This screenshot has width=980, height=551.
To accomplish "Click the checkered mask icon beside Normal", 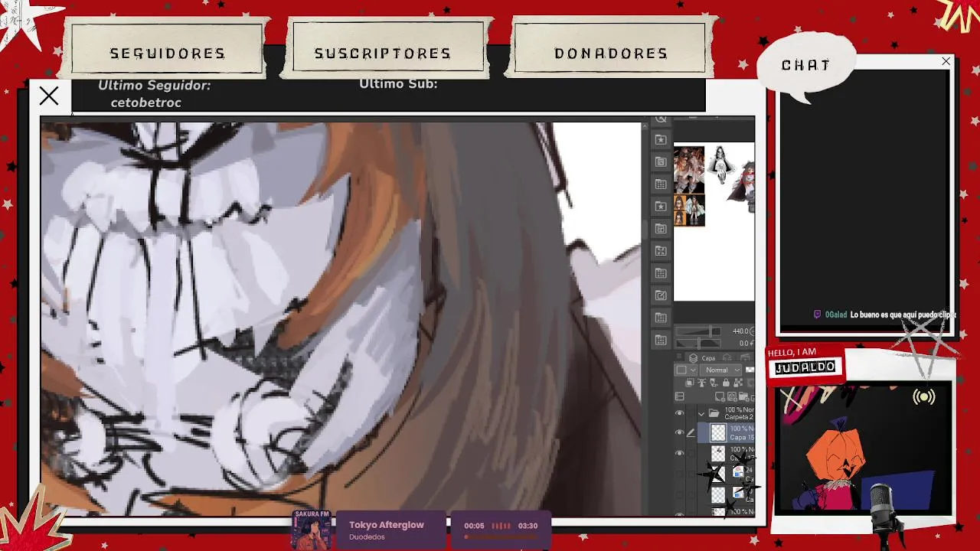I will pos(750,370).
